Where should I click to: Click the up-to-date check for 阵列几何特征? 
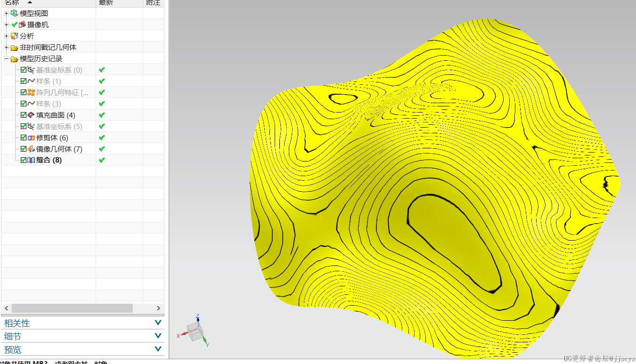[x=102, y=92]
